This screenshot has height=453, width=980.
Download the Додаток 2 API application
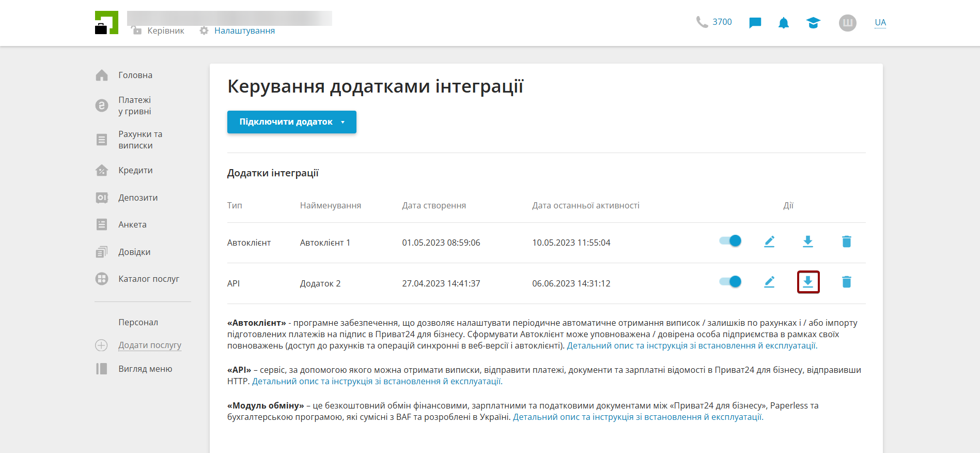[808, 282]
